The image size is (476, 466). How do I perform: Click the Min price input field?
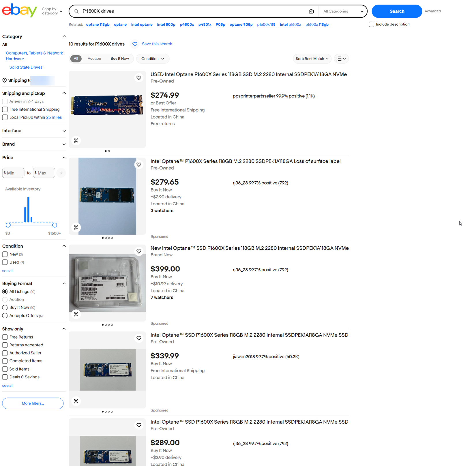tap(13, 173)
